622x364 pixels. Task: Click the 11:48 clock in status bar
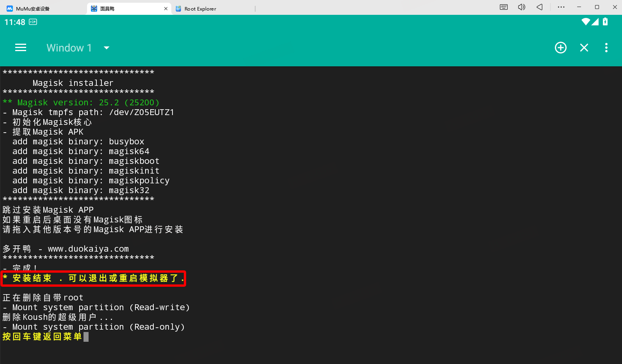[15, 22]
